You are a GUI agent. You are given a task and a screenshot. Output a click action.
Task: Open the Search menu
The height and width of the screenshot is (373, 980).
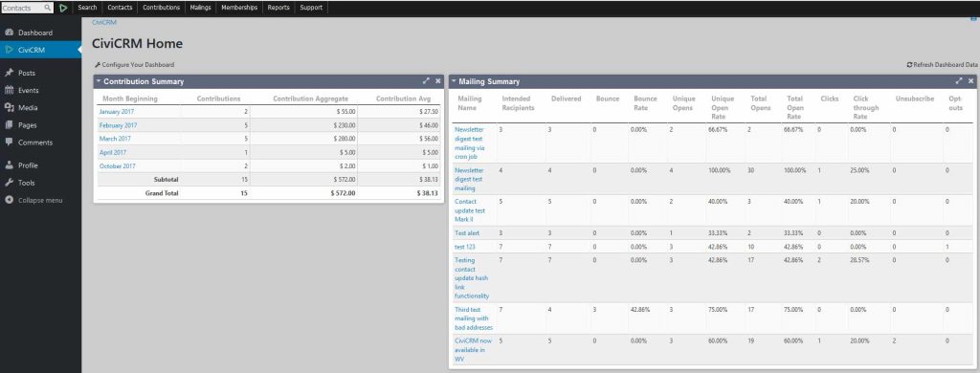point(87,8)
